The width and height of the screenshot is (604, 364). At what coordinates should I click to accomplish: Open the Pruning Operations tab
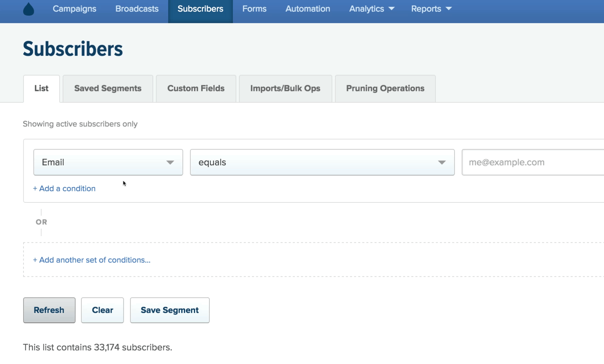(x=385, y=88)
